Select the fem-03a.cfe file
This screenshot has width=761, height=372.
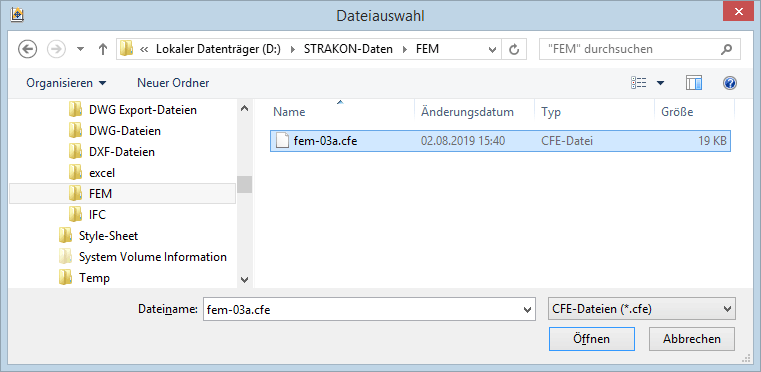pyautogui.click(x=500, y=141)
